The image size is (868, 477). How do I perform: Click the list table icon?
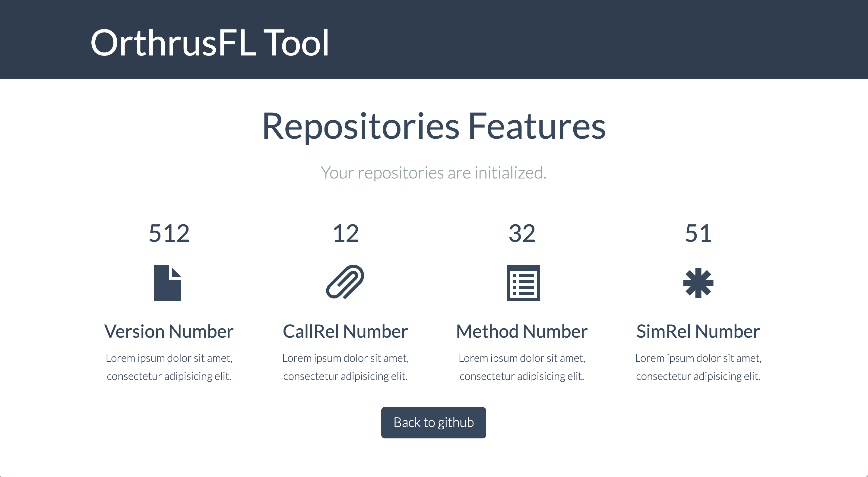(x=523, y=283)
